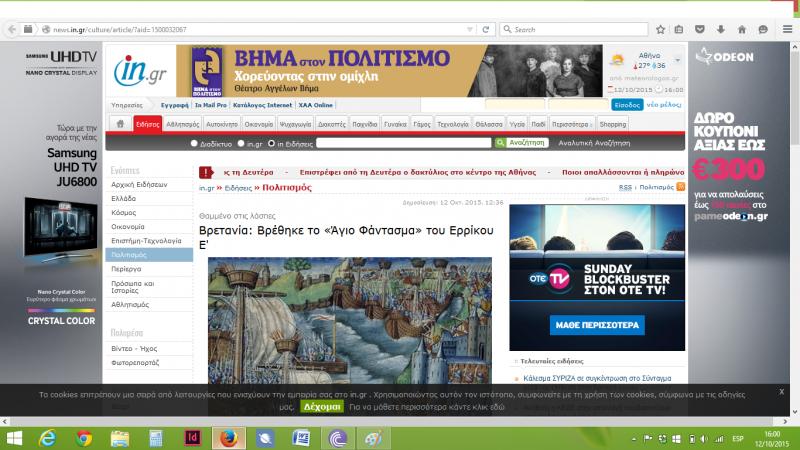
Task: Click the network signal icon in the tray
Action: 719,439
